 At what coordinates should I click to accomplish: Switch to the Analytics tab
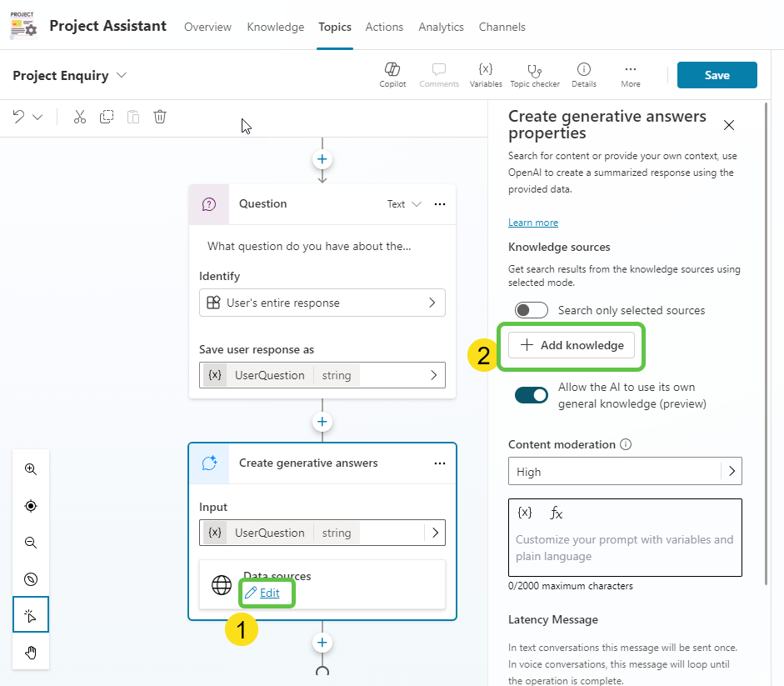[x=441, y=27]
